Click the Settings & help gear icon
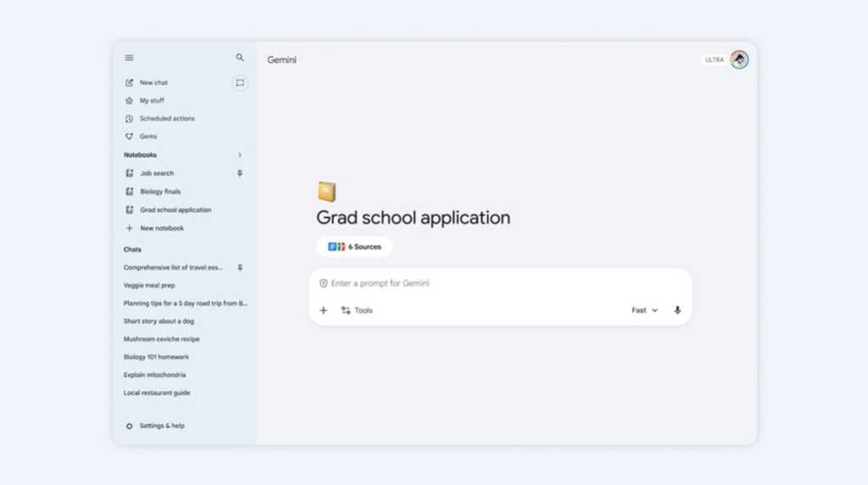 [129, 426]
